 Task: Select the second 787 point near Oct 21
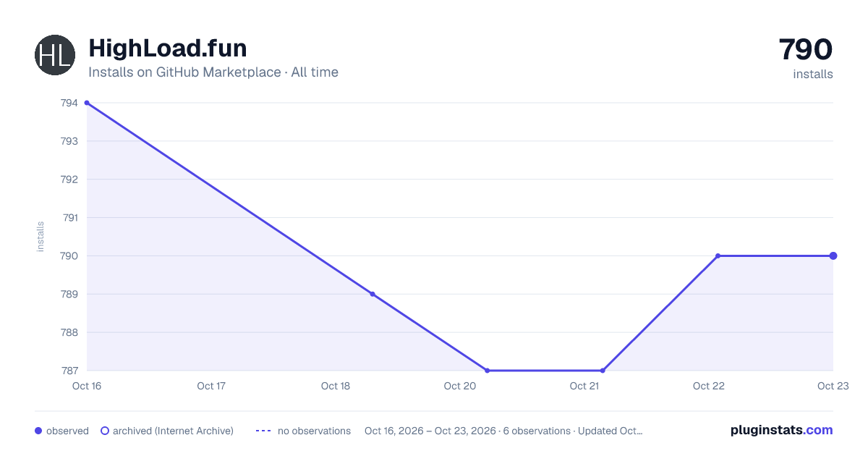click(x=603, y=371)
